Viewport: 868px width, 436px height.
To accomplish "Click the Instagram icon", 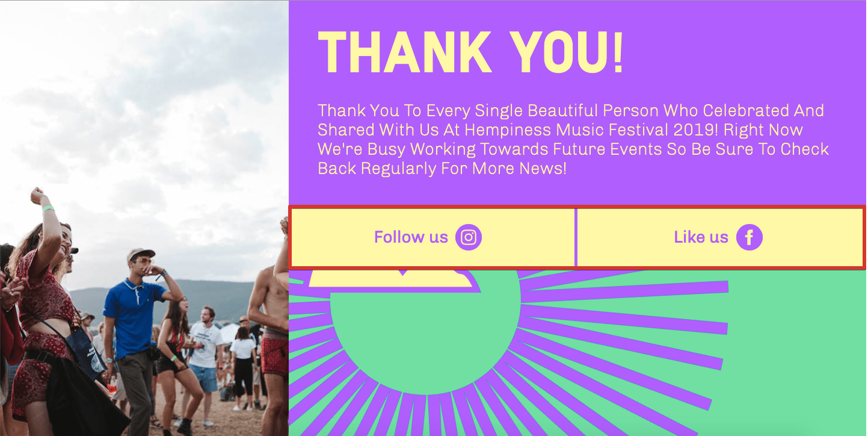I will click(x=469, y=237).
